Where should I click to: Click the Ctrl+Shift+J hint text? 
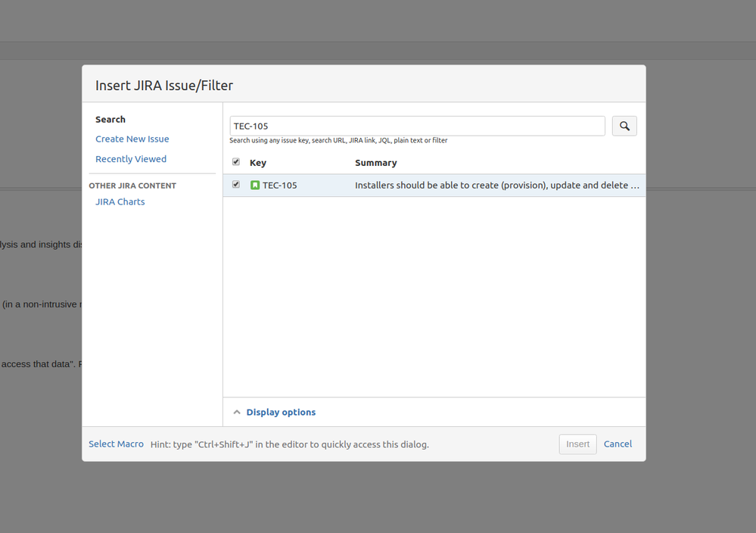290,444
